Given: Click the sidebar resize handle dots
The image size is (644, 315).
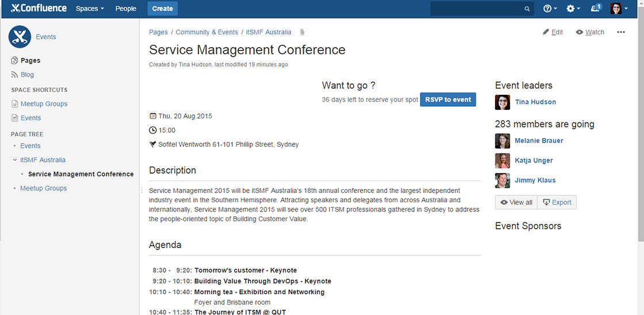Looking at the screenshot, I should 141,190.
